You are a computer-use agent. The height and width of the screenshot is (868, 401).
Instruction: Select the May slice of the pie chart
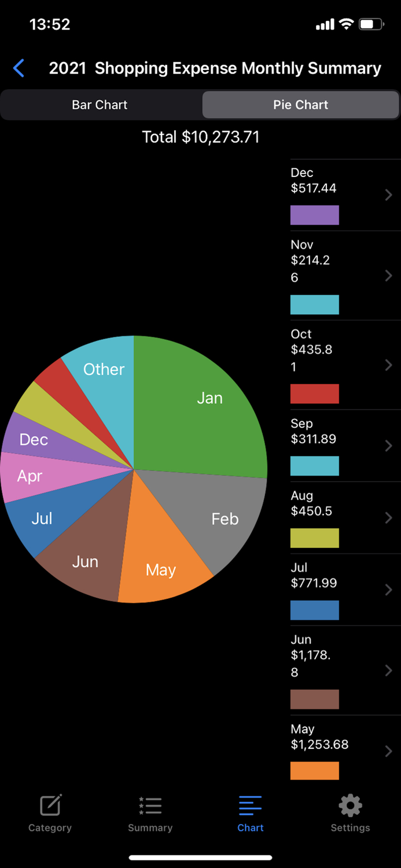[161, 570]
